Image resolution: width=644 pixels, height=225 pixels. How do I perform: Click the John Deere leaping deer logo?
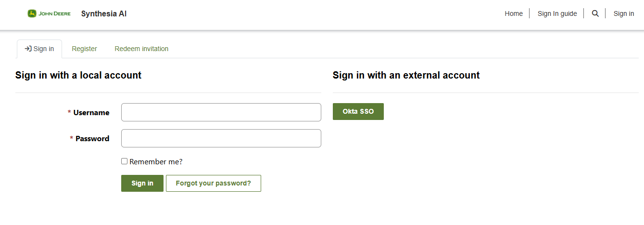[32, 13]
